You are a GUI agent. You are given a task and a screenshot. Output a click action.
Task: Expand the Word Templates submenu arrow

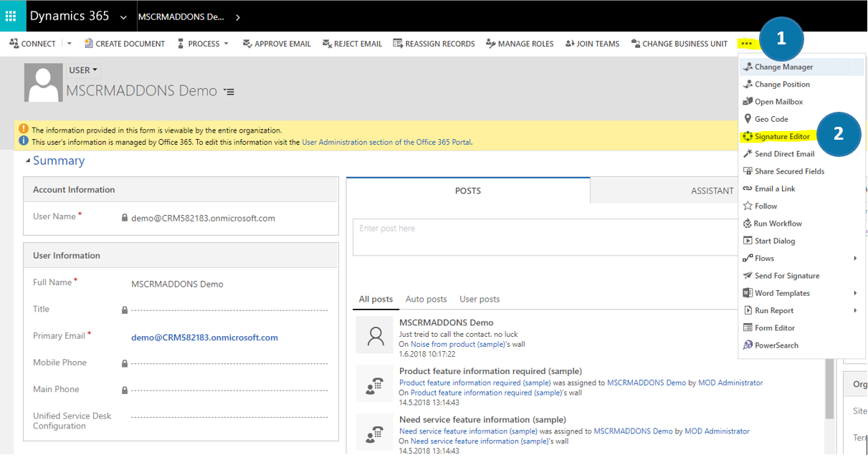coord(855,293)
